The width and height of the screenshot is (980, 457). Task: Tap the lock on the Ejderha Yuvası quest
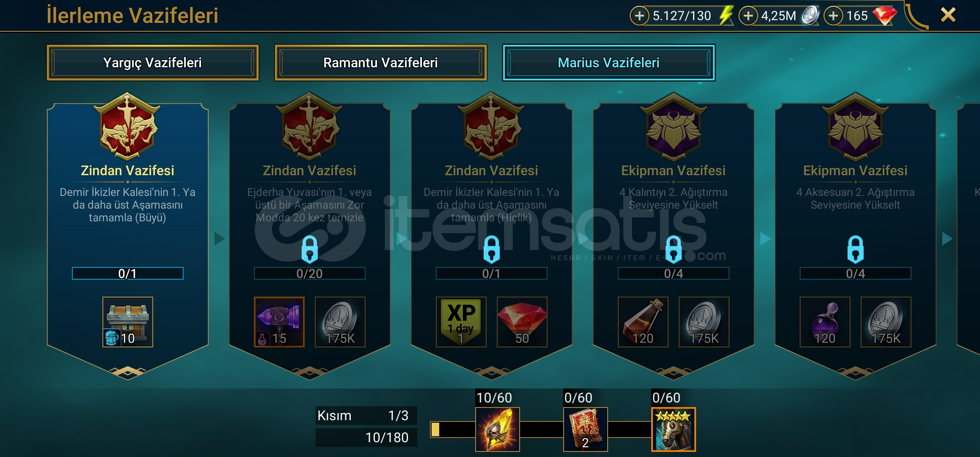pos(310,249)
